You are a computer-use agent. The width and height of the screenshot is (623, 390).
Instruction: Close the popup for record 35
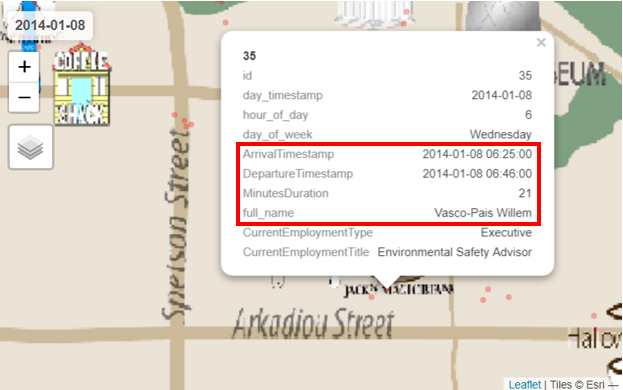[x=541, y=42]
